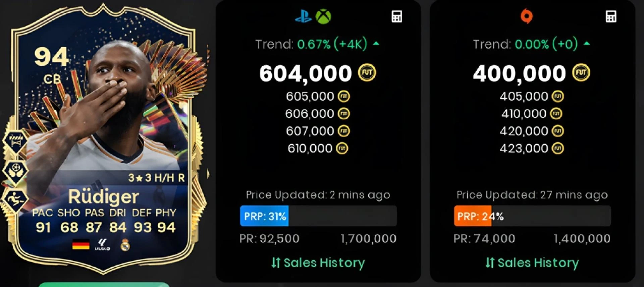Click the LaLiga league logo
This screenshot has width=644, height=287.
pyautogui.click(x=102, y=245)
